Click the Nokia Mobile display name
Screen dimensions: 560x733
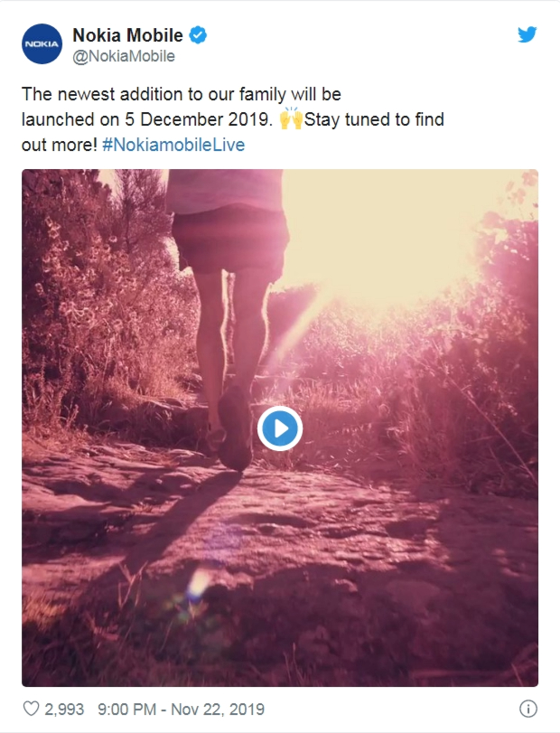[x=127, y=35]
